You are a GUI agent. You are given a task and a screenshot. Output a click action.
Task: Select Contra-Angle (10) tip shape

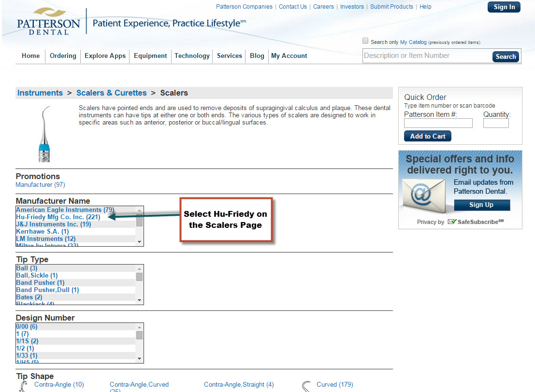pyautogui.click(x=59, y=384)
